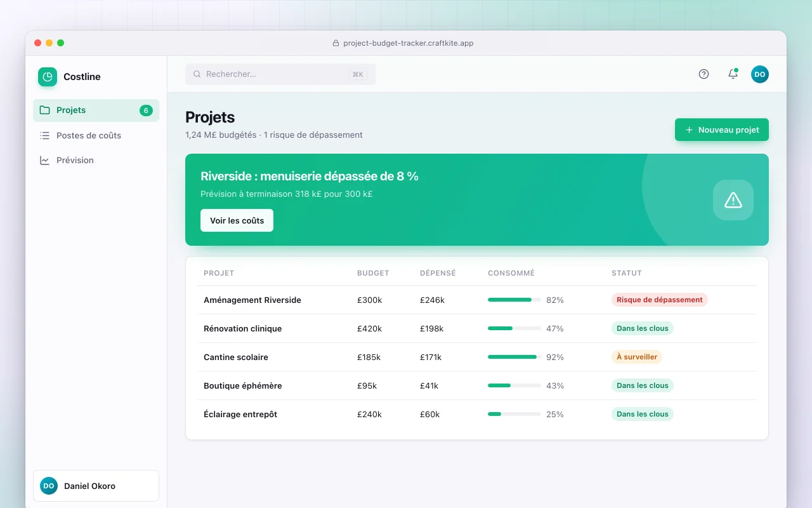The width and height of the screenshot is (812, 508).
Task: Open the Rénovation clinique project
Action: pos(242,328)
